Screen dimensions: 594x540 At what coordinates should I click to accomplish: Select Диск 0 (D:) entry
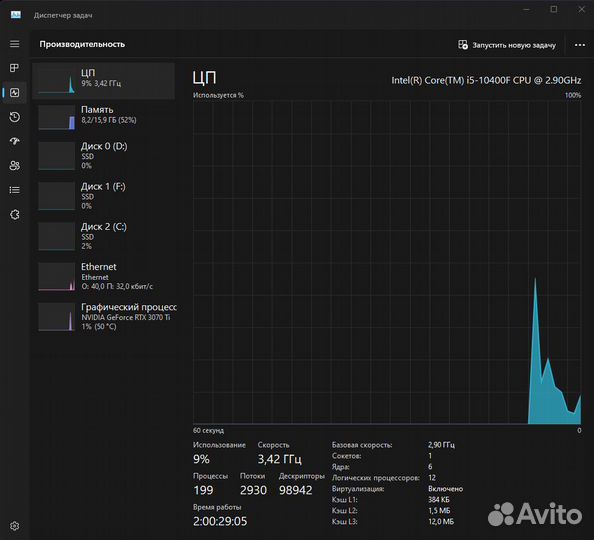[103, 156]
